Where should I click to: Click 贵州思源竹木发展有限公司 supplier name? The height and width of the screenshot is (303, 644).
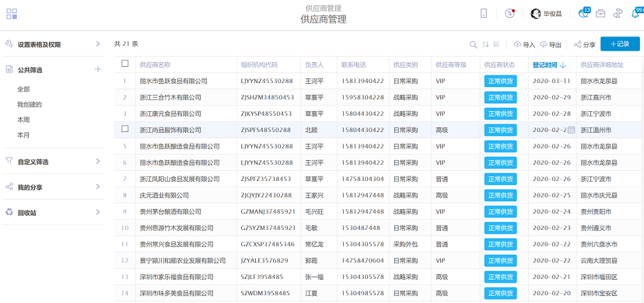click(177, 228)
